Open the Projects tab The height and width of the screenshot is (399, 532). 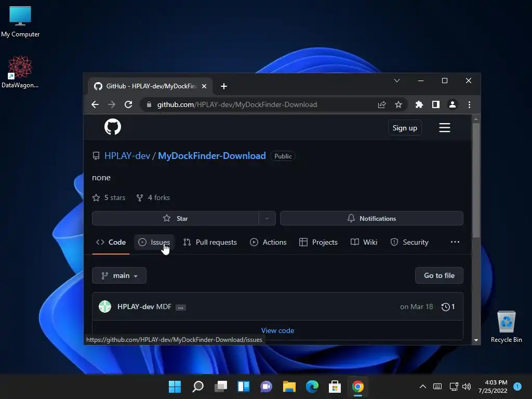click(318, 242)
